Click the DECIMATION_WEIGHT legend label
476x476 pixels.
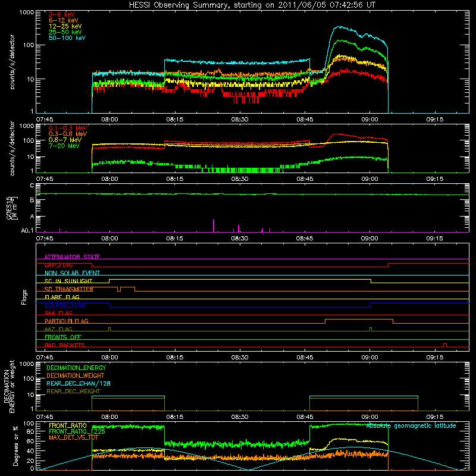[x=76, y=375]
